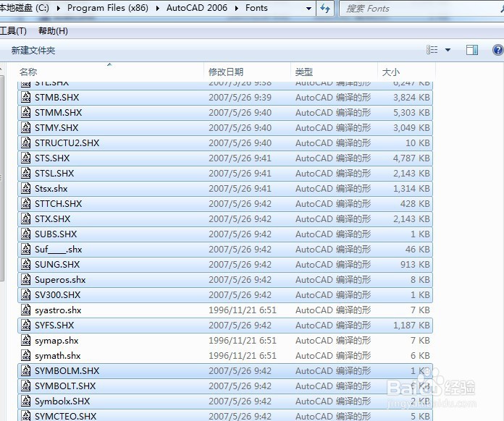This screenshot has width=504, height=421.
Task: Click the 1,187 KB size of SYFS.SHX
Action: coord(411,326)
